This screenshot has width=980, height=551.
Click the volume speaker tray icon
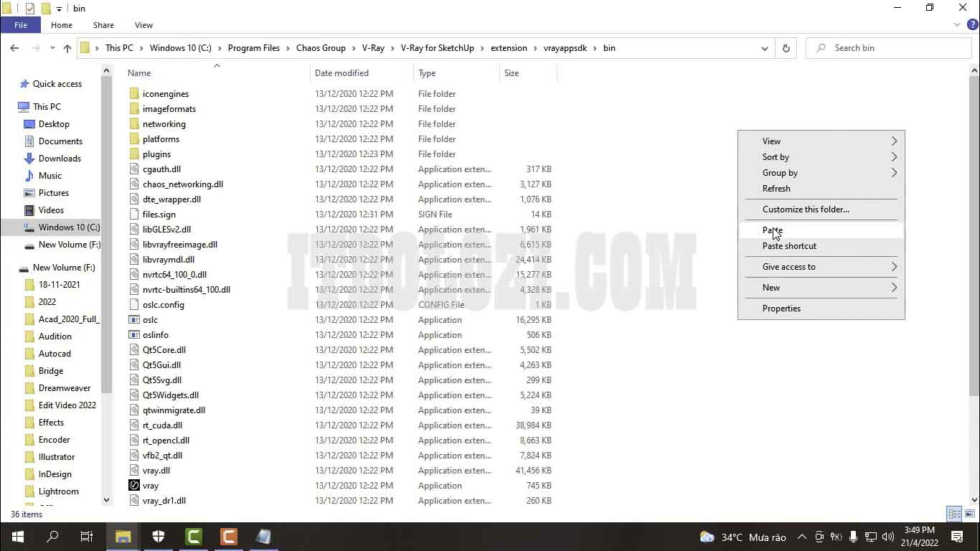click(x=887, y=537)
